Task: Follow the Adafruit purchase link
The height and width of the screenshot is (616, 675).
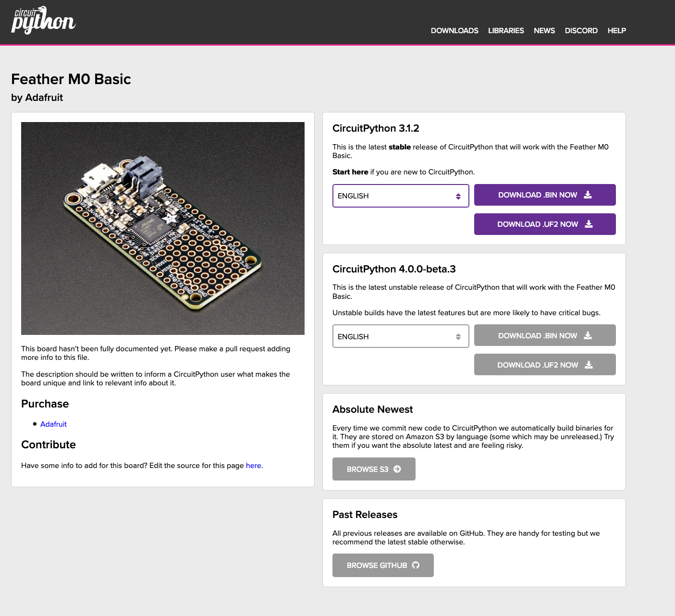Action: pyautogui.click(x=53, y=424)
